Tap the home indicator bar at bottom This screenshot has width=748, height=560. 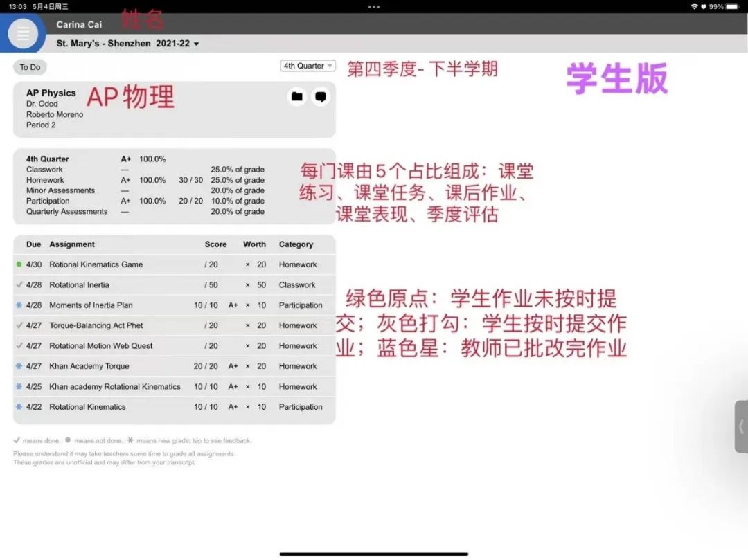pos(374,554)
